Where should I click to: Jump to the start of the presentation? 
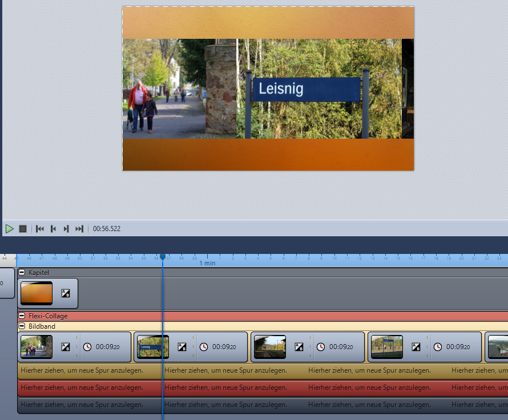coord(40,229)
